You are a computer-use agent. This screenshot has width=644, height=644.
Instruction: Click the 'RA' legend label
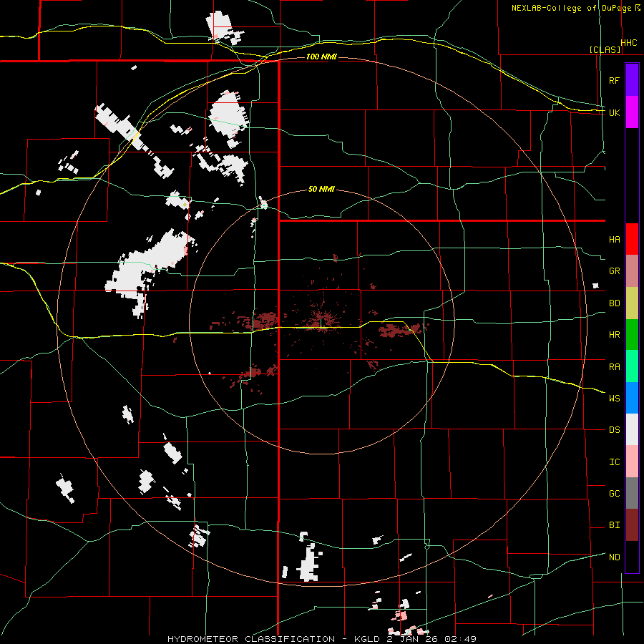[x=614, y=366]
